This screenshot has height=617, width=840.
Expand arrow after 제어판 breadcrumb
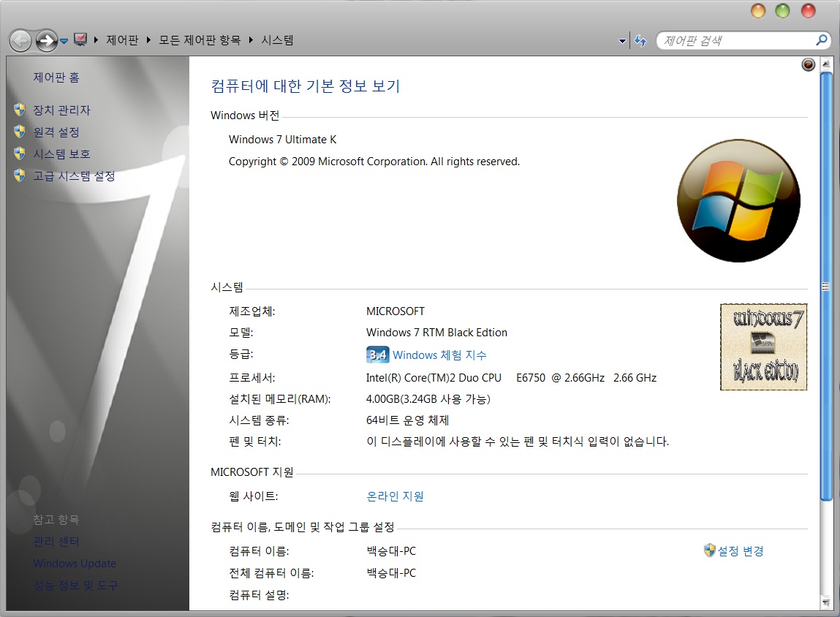coord(148,39)
